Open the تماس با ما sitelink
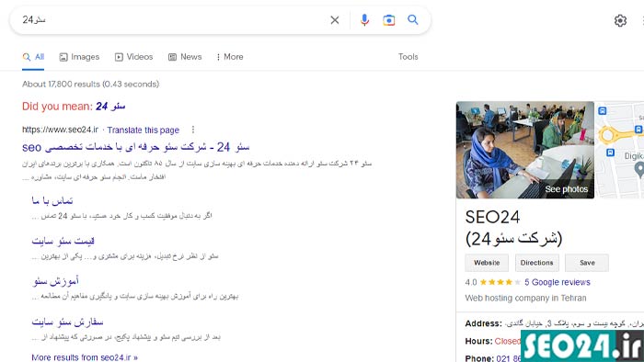The height and width of the screenshot is (362, 644). pyautogui.click(x=52, y=200)
